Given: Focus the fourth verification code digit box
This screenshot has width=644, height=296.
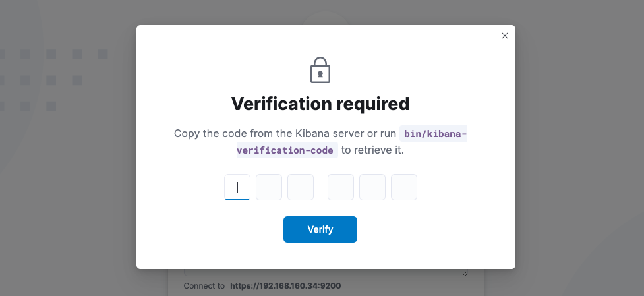Looking at the screenshot, I should 341,187.
